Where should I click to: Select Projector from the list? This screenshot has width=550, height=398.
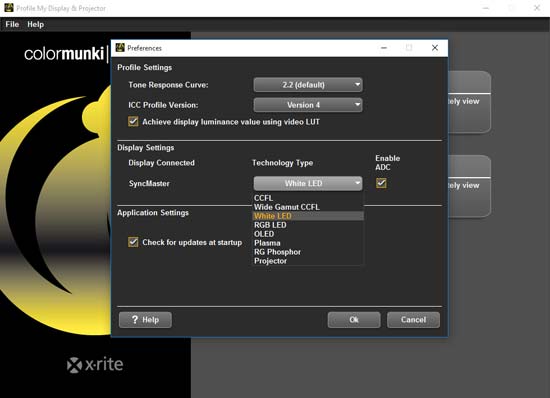click(x=308, y=261)
